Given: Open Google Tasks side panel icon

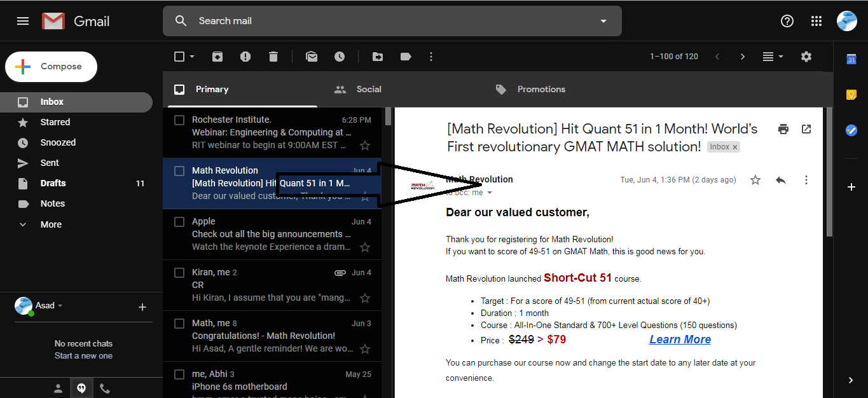Looking at the screenshot, I should pos(851,130).
